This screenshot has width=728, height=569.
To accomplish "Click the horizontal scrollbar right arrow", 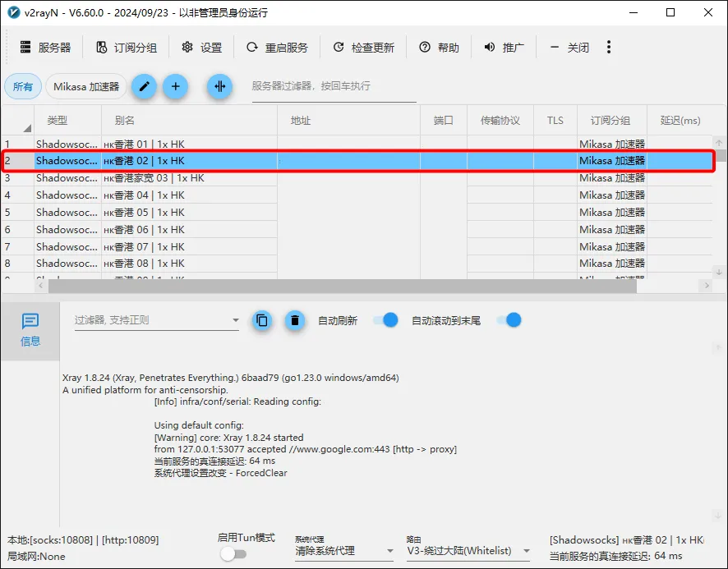I will 707,286.
